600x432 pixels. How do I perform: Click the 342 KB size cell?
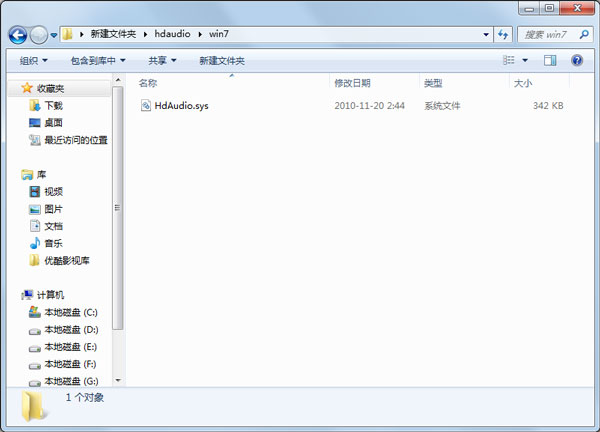tap(548, 106)
